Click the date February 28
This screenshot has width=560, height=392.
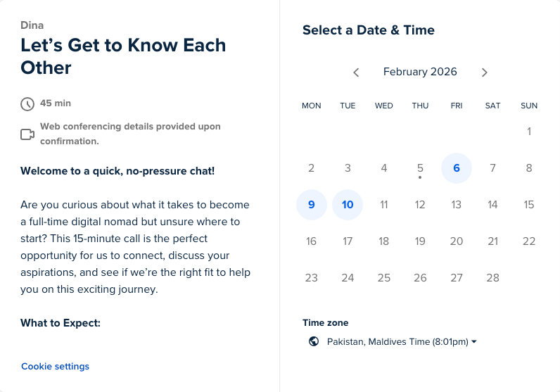[x=492, y=278]
